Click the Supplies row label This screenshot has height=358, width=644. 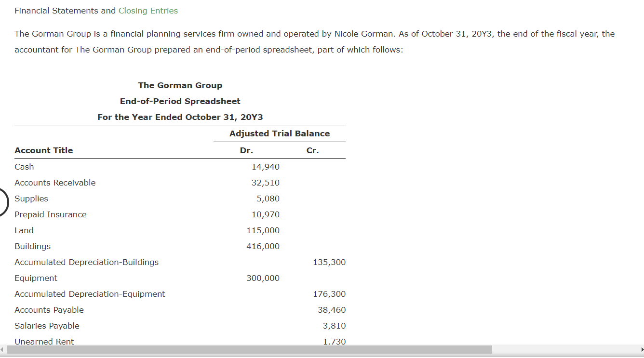click(x=31, y=199)
